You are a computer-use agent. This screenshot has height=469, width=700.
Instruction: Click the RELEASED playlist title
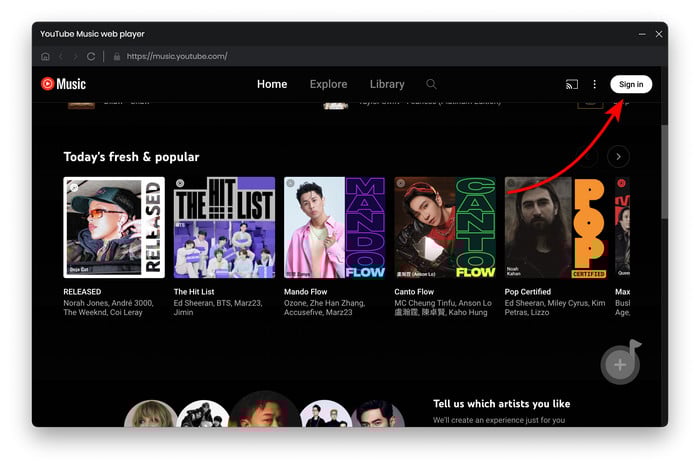click(x=82, y=291)
